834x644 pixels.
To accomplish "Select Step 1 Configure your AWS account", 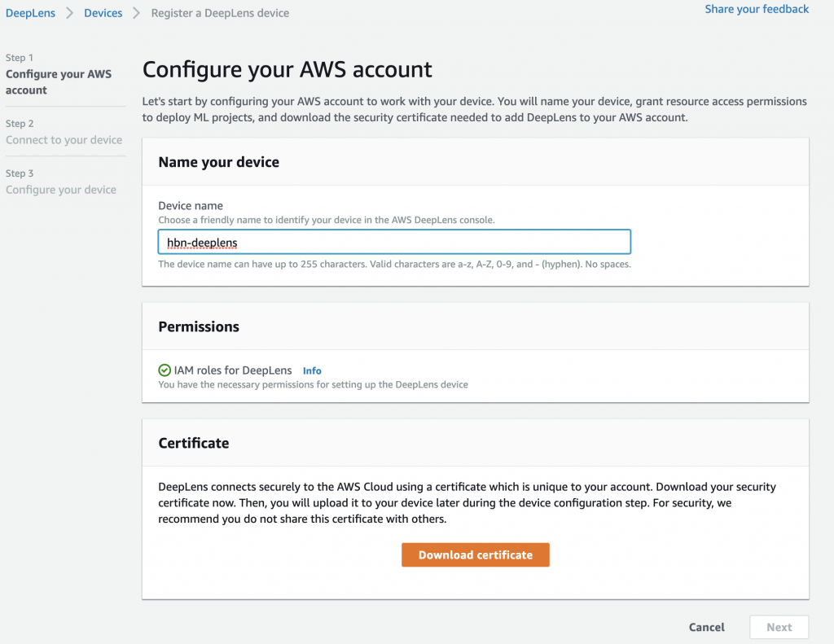I will point(59,74).
